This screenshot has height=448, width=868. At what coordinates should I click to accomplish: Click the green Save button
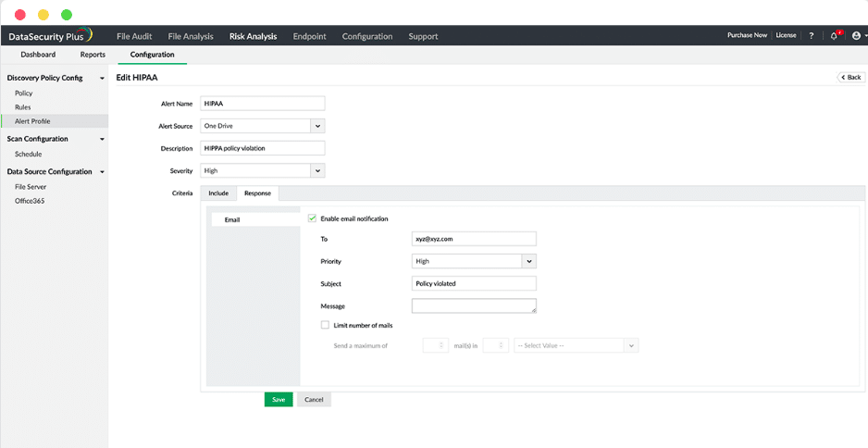pos(279,399)
